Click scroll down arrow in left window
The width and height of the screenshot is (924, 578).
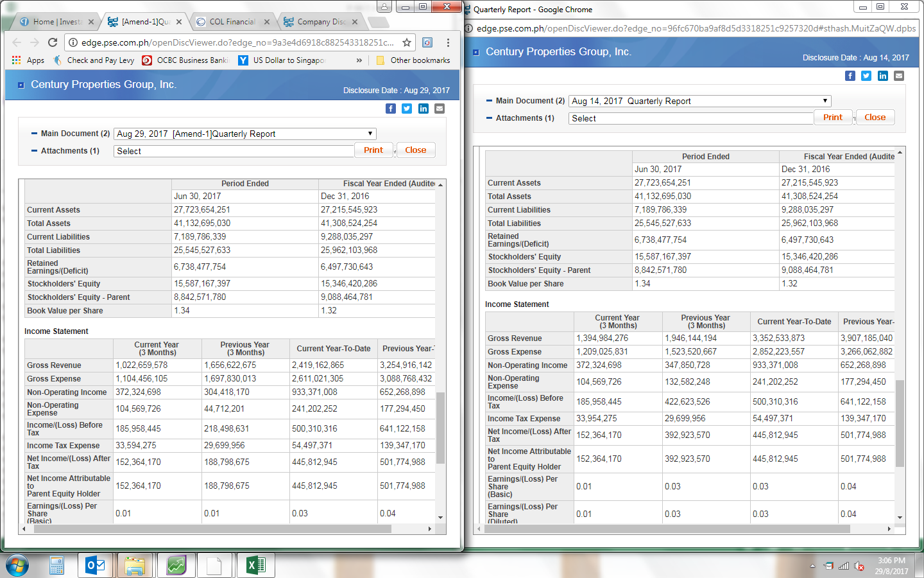pyautogui.click(x=440, y=518)
